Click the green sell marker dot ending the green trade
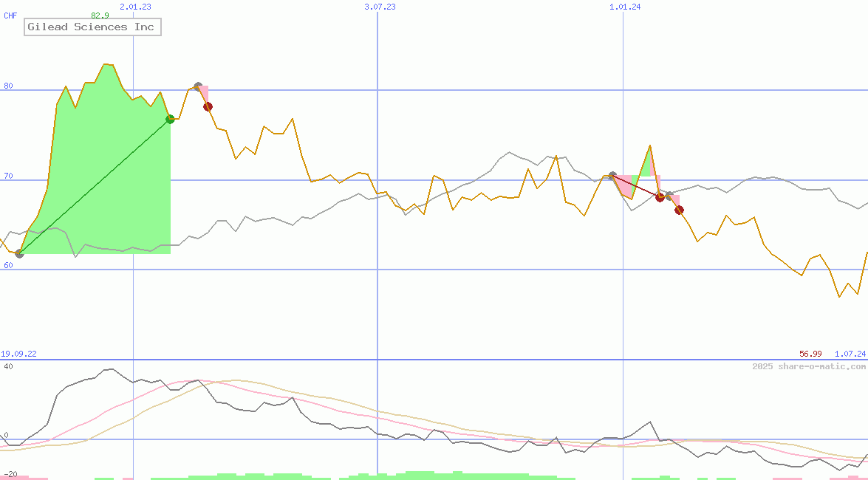The height and width of the screenshot is (480, 868). pyautogui.click(x=170, y=119)
